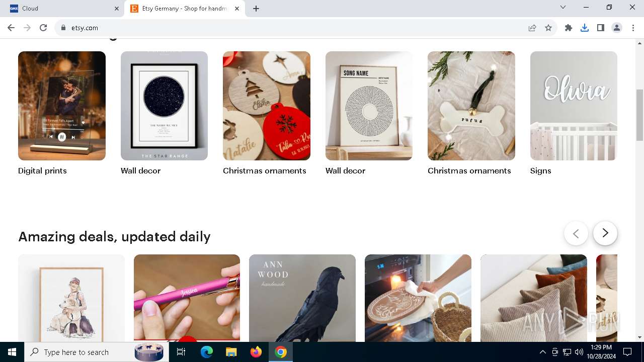
Task: Launch Microsoft Edge from taskbar
Action: [x=207, y=352]
